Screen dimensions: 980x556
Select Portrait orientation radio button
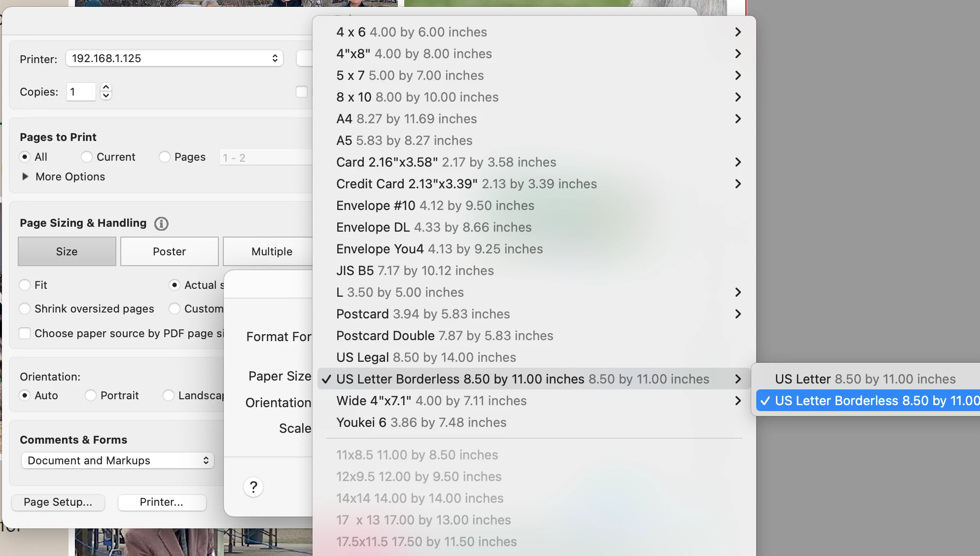91,396
